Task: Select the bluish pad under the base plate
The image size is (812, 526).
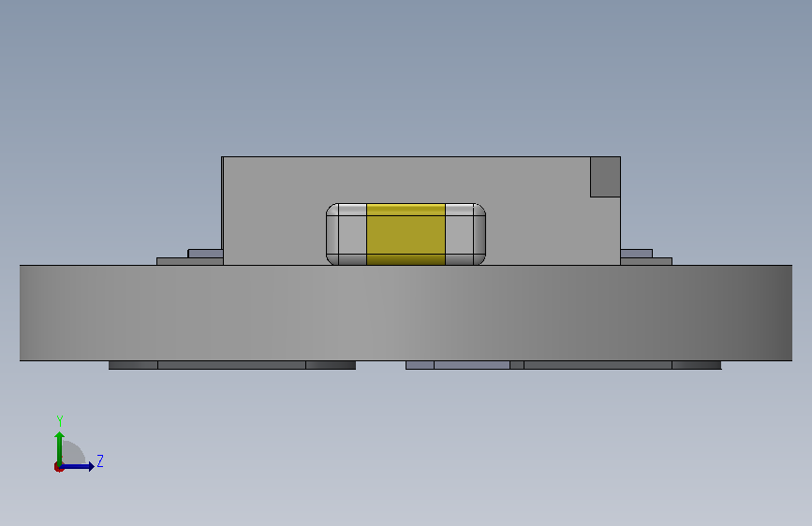Action: point(458,365)
